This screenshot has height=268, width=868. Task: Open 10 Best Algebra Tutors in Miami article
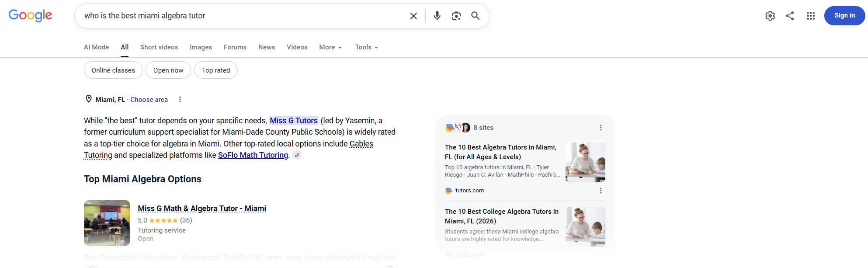pos(500,152)
